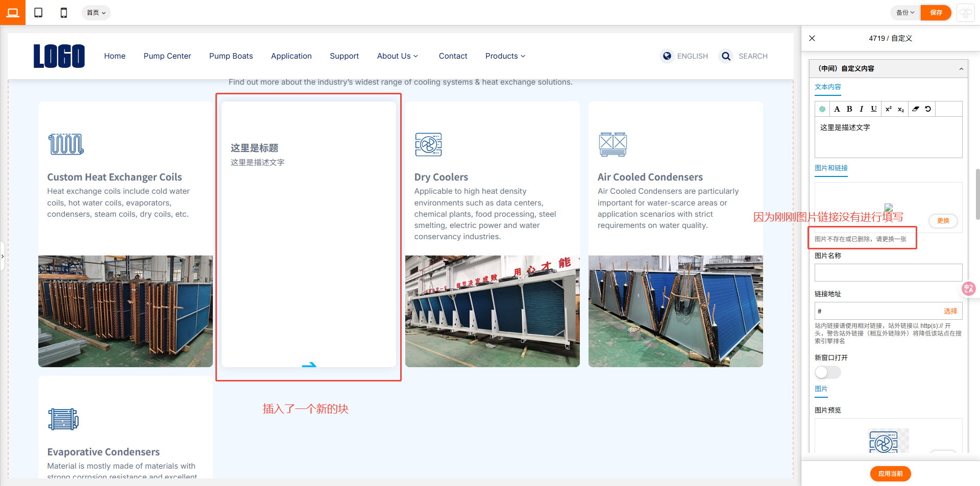Image resolution: width=980 pixels, height=486 pixels.
Task: Open the Application menu item
Action: click(x=291, y=56)
